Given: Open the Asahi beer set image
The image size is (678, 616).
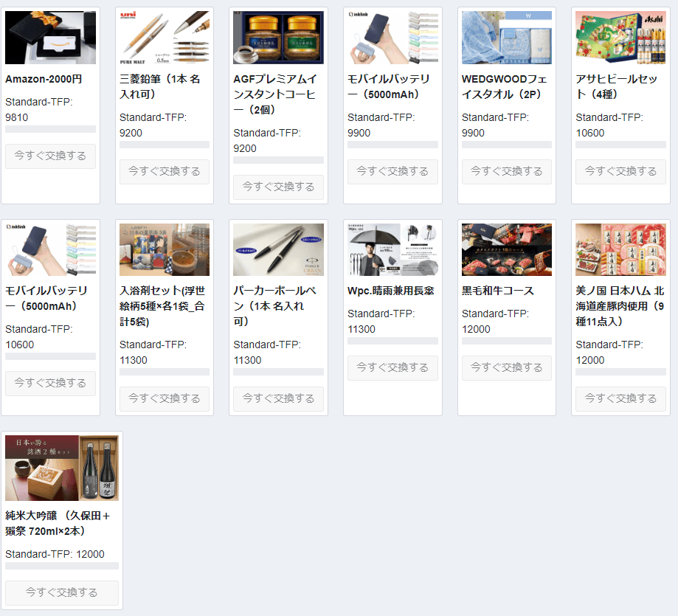Looking at the screenshot, I should 620,38.
